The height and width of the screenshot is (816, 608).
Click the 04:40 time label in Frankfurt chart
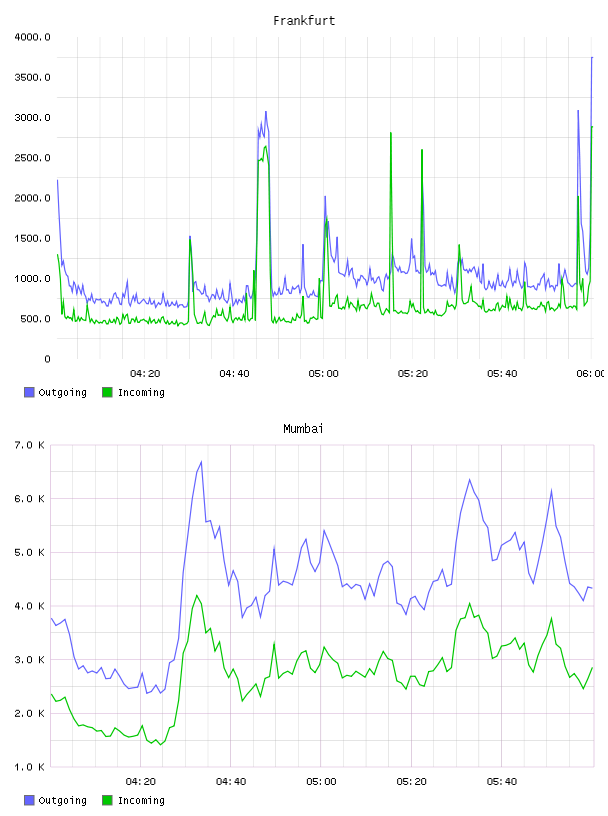(x=234, y=374)
